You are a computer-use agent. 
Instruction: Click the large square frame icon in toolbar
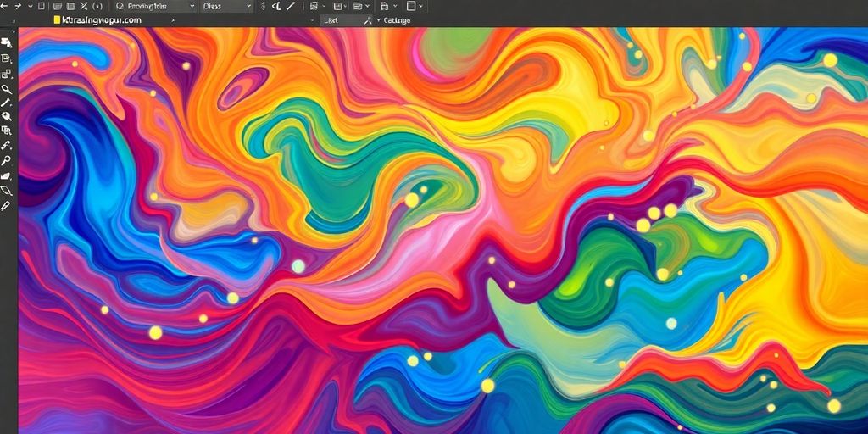[x=411, y=6]
